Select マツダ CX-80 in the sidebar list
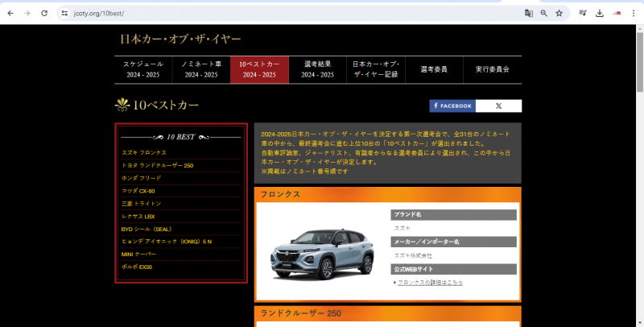Viewport: 644px width, 327px height. [x=138, y=191]
